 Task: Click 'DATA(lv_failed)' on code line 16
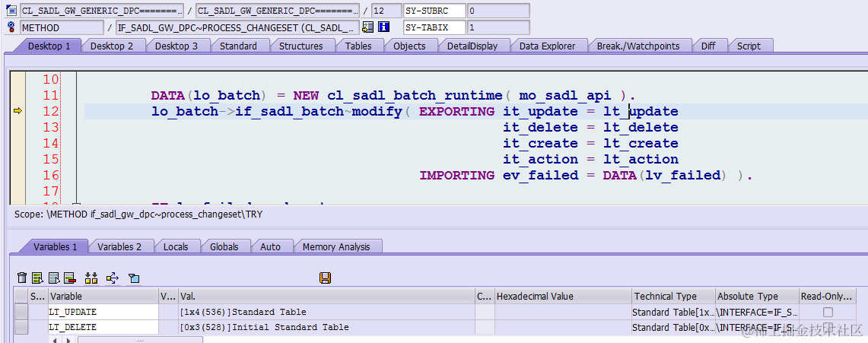pos(666,176)
